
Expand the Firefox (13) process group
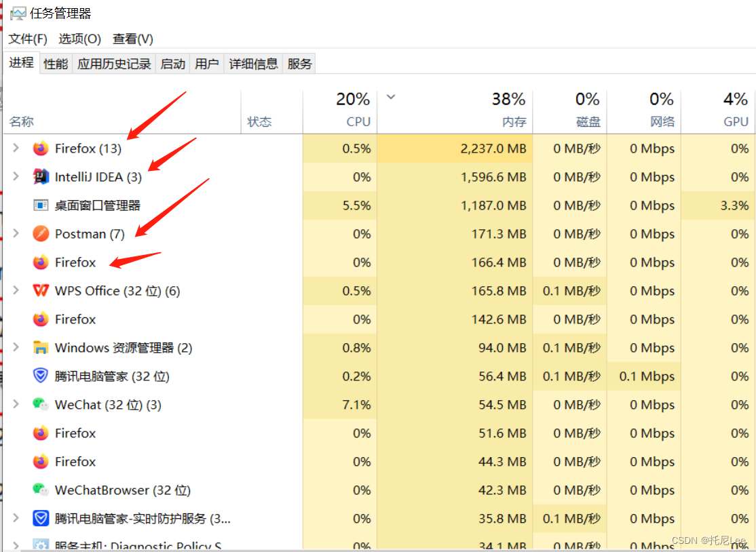[16, 148]
